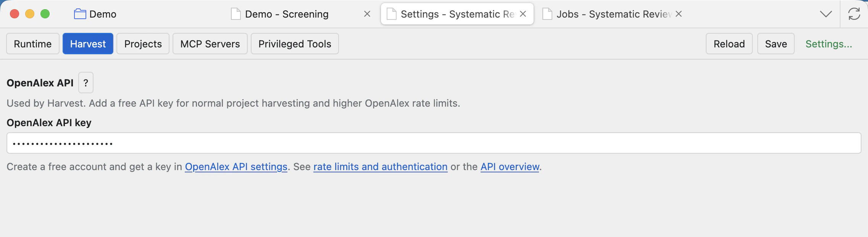Expand the tab list chevron
This screenshot has width=868, height=237.
tap(826, 14)
